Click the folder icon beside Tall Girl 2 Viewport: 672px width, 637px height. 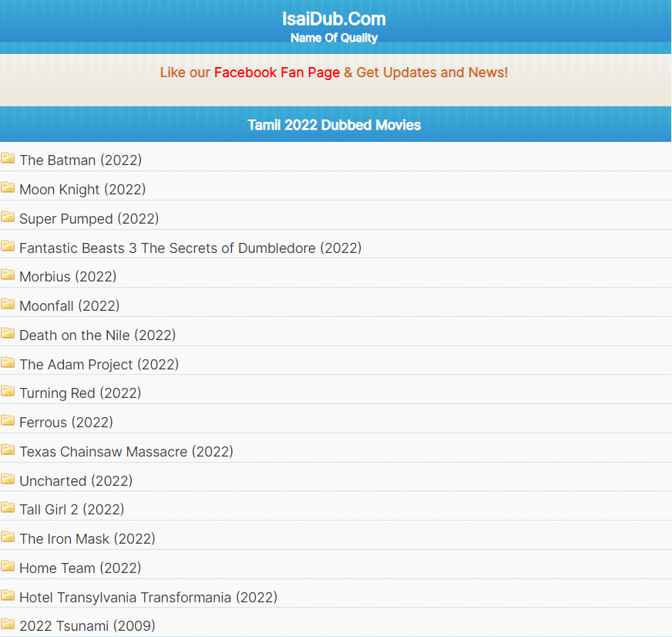coord(8,507)
